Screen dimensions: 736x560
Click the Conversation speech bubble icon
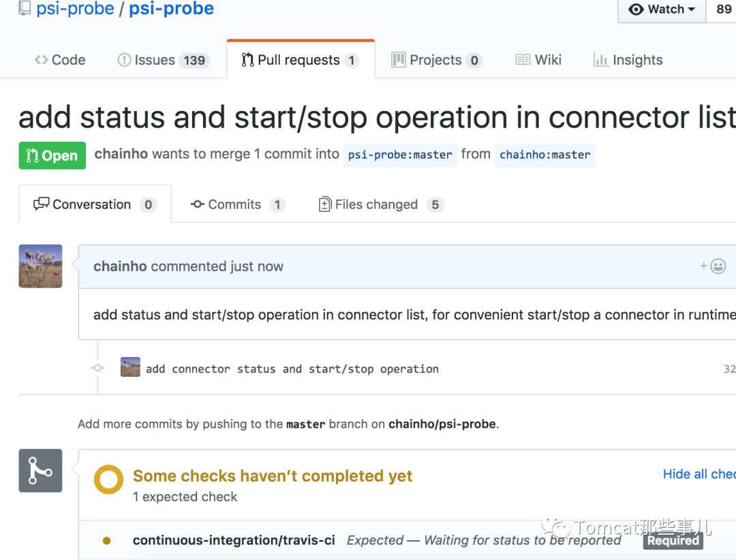click(42, 204)
